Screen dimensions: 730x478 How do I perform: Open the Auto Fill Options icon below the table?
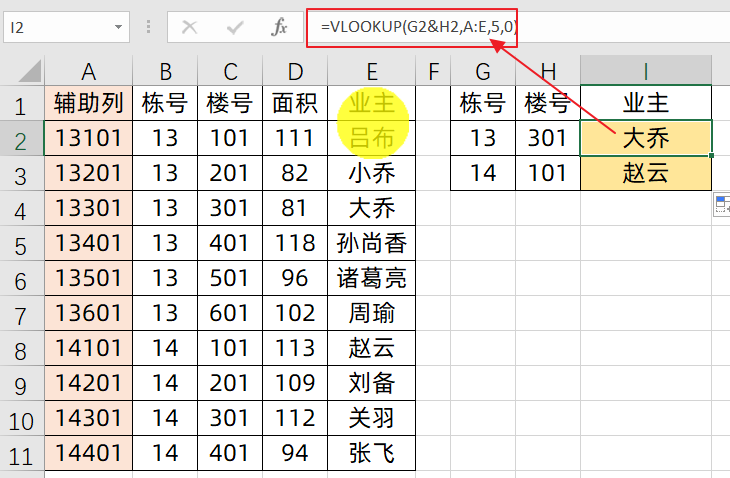click(721, 205)
